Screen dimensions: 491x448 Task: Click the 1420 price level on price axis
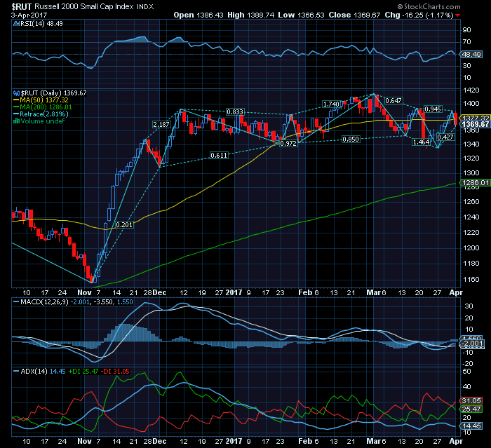(x=471, y=90)
